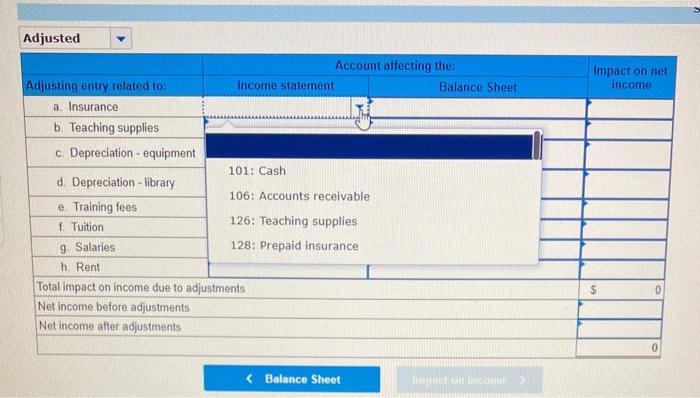Click Insurance balance sheet account cell
Viewport: 700px width, 398px height.
[x=478, y=108]
